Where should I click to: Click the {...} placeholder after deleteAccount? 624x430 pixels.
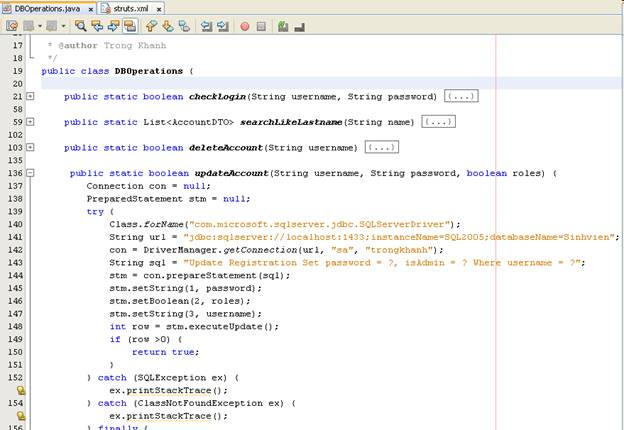tap(382, 147)
